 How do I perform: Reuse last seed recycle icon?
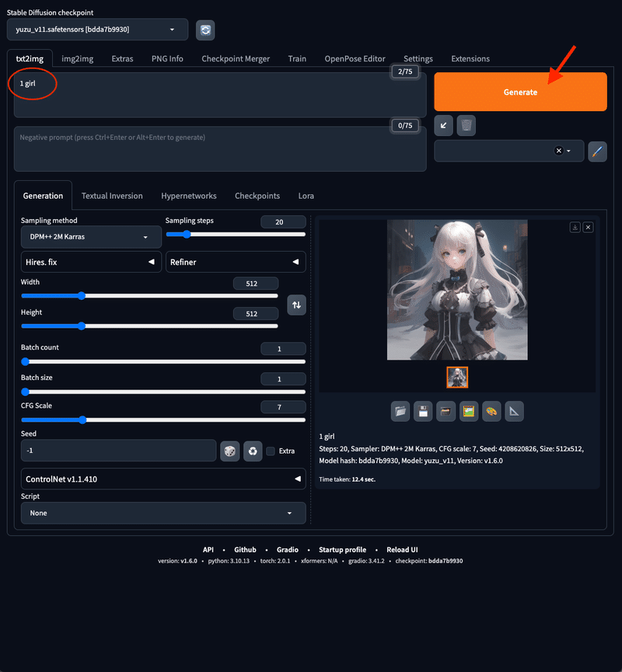(253, 451)
